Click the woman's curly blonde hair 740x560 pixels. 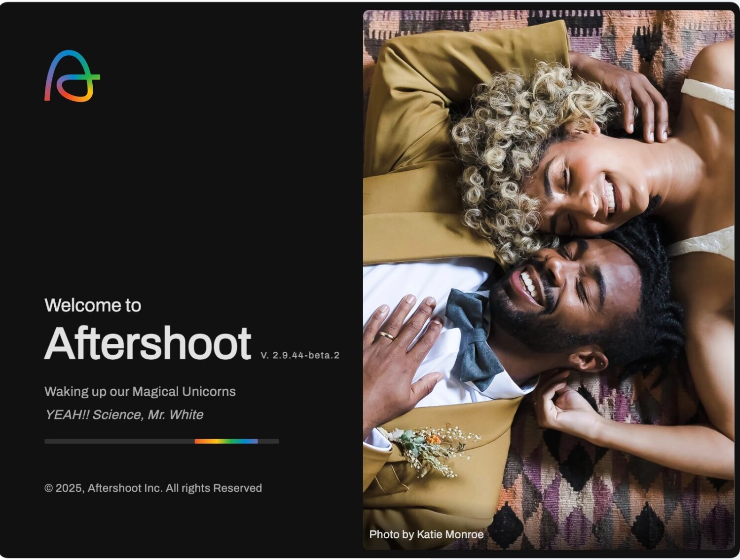pyautogui.click(x=503, y=148)
